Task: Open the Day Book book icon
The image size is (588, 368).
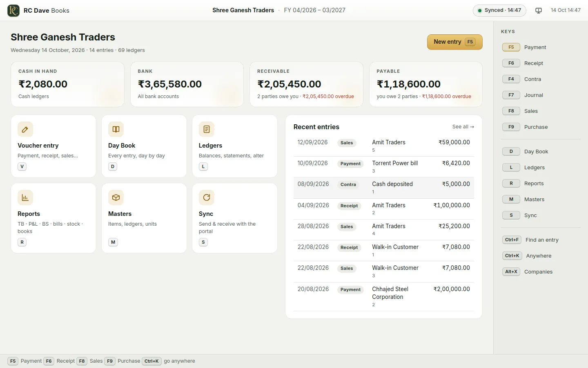Action: 116,129
